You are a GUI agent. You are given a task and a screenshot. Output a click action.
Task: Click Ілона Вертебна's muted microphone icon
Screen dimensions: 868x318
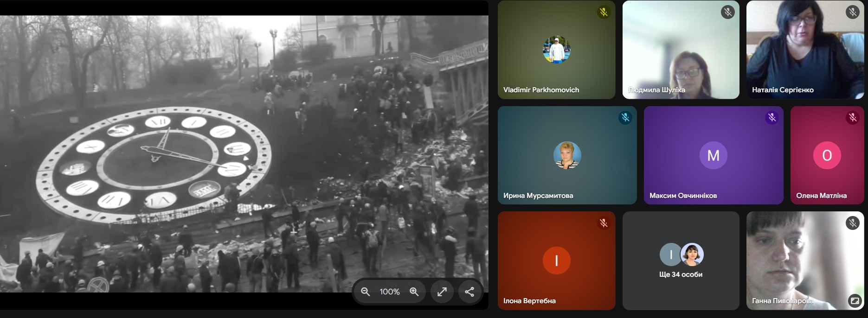tap(604, 223)
